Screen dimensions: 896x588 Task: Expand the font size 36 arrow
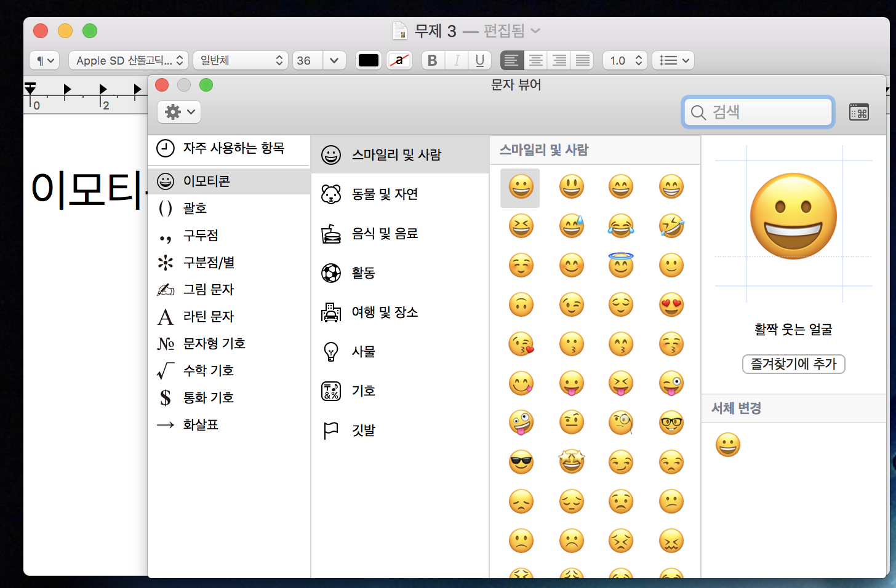334,60
